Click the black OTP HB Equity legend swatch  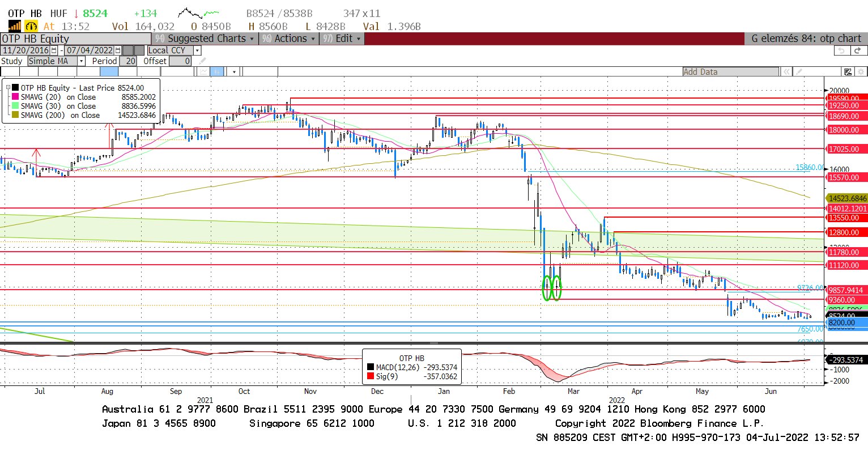[x=15, y=88]
